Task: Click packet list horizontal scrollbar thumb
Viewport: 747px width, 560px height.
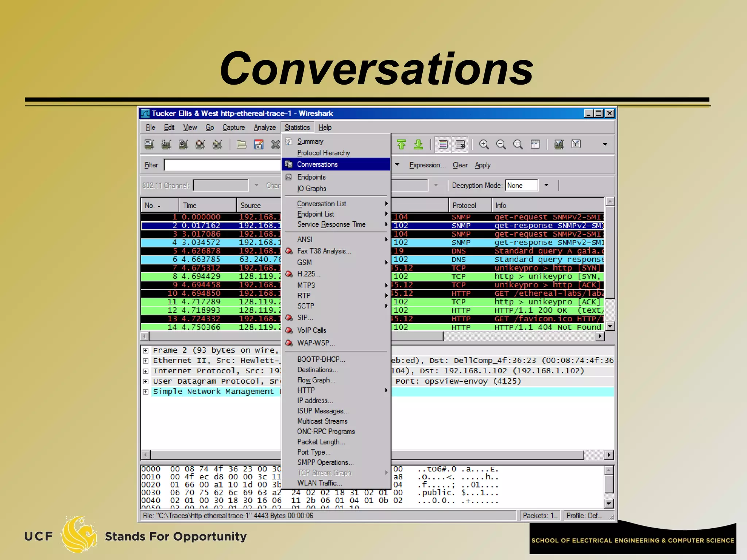Action: click(x=296, y=336)
